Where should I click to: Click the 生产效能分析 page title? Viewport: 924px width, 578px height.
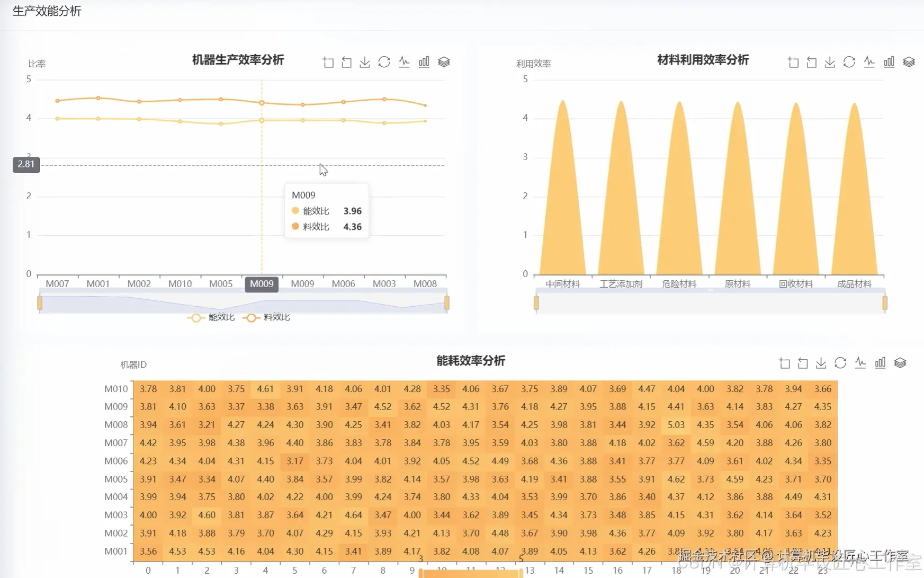coord(47,11)
